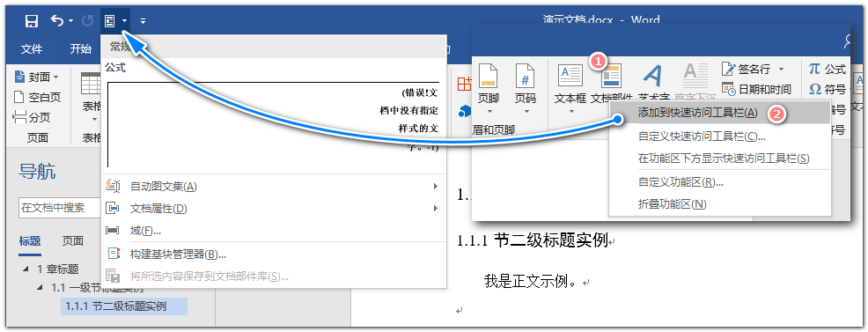Select 1 章标题 in the navigation pane
This screenshot has height=332, width=868.
[x=58, y=269]
